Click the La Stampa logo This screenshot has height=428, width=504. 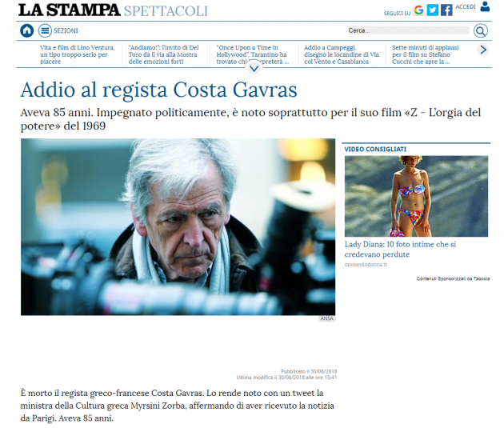68,10
